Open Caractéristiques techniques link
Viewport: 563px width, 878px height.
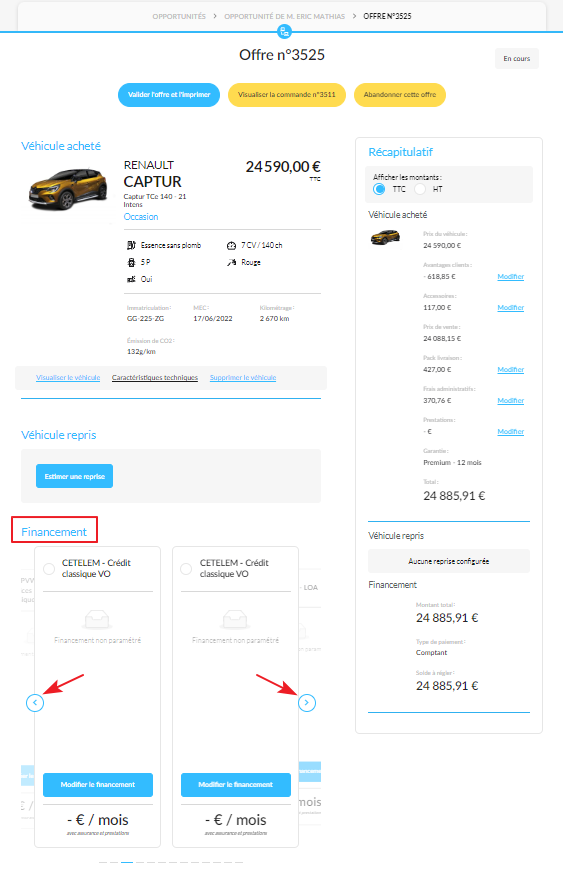click(155, 377)
